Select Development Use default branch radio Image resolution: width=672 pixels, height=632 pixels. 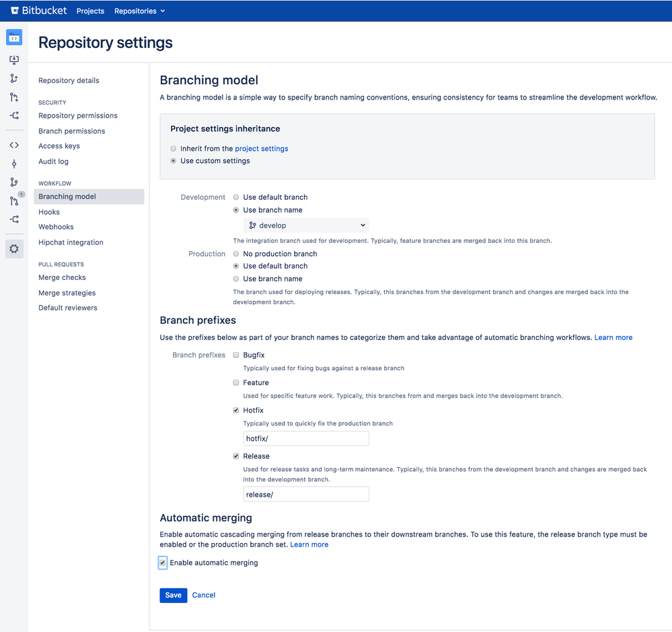tap(235, 197)
